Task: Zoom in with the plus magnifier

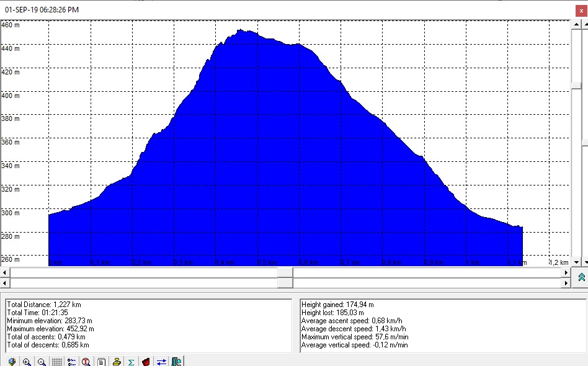Action: (x=27, y=362)
